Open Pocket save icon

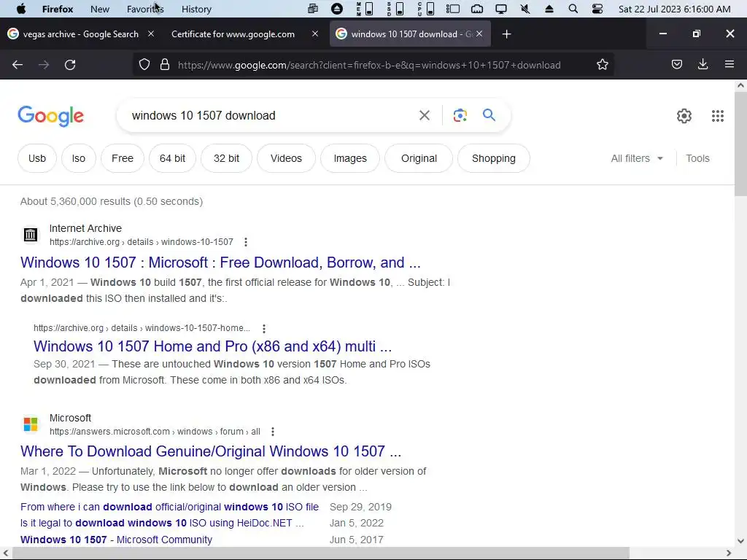click(x=677, y=64)
